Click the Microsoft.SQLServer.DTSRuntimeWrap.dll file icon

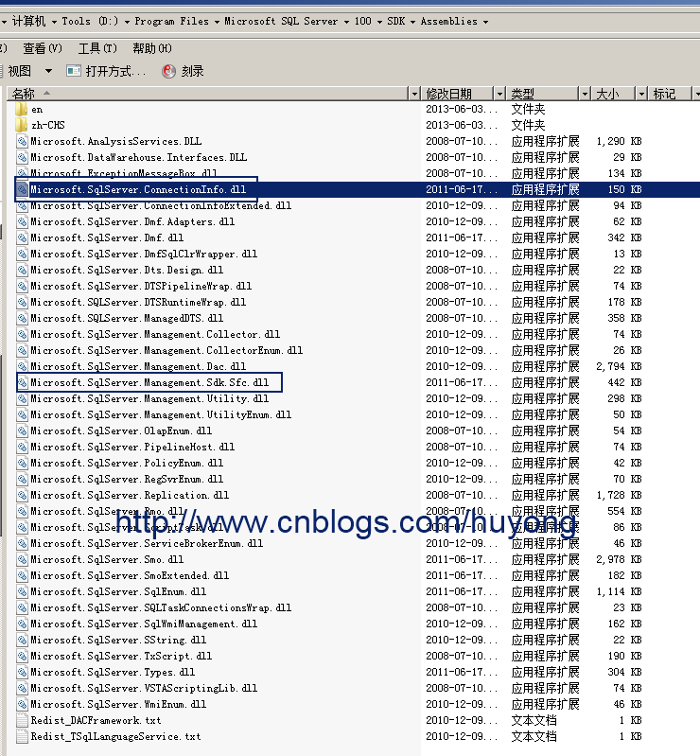22,302
